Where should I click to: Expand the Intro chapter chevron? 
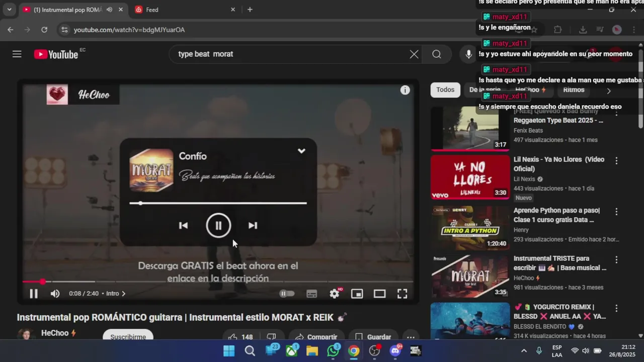tap(124, 294)
